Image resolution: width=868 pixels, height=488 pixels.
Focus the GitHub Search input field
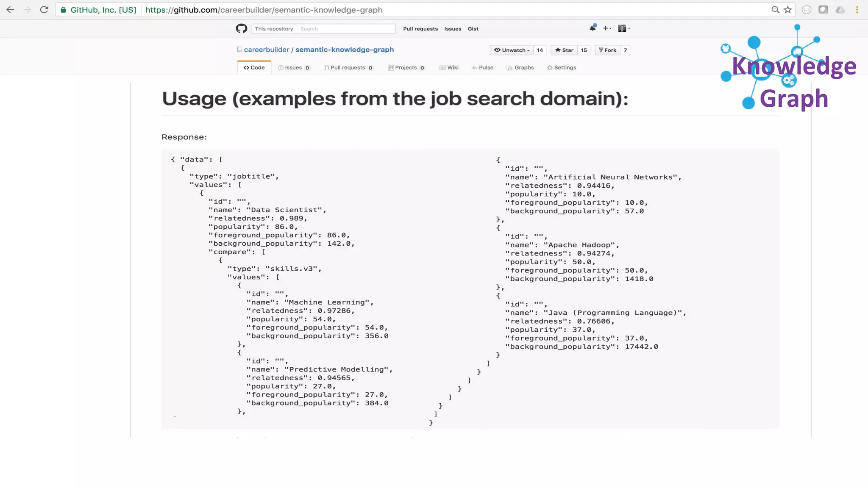pos(346,29)
